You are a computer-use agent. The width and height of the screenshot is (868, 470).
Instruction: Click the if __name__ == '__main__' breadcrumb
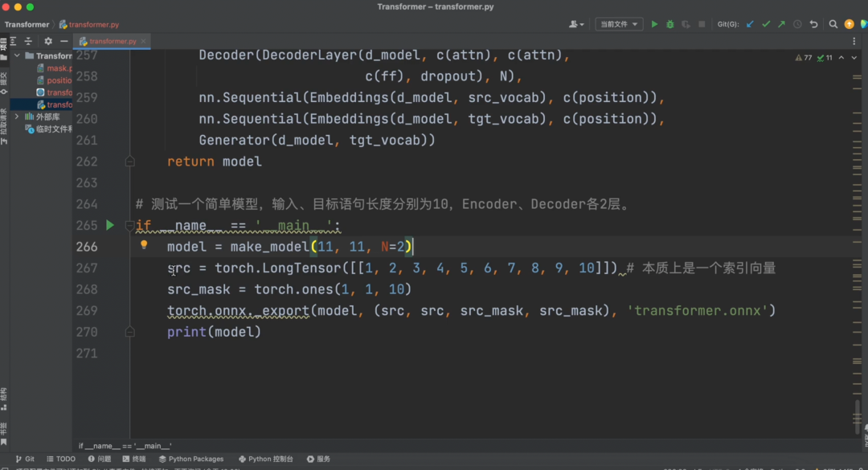pos(125,446)
